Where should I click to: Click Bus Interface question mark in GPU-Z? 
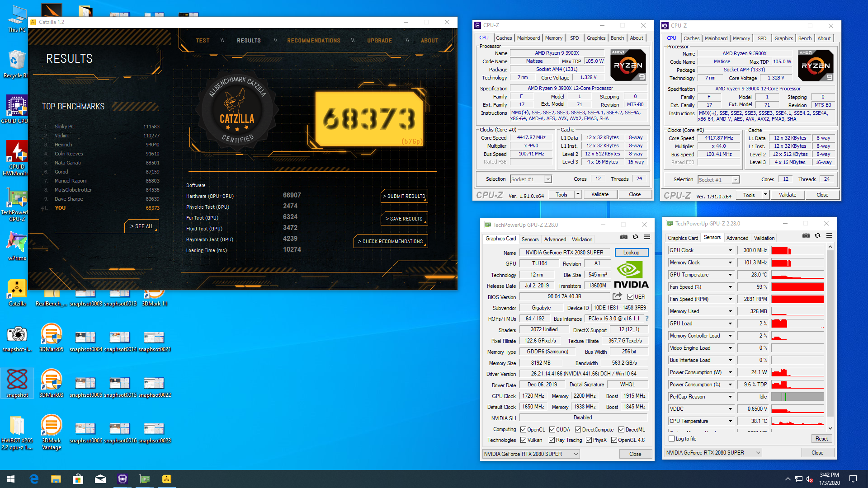[x=647, y=319]
